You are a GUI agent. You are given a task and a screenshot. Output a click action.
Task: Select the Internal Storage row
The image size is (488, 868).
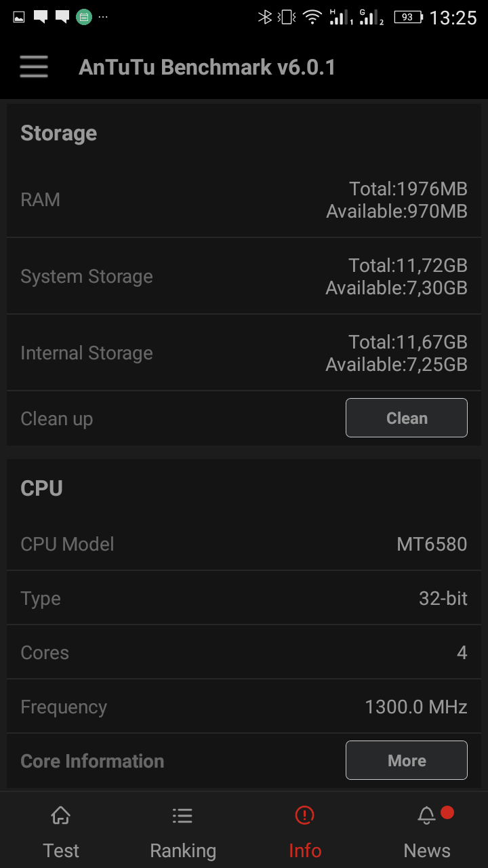244,353
